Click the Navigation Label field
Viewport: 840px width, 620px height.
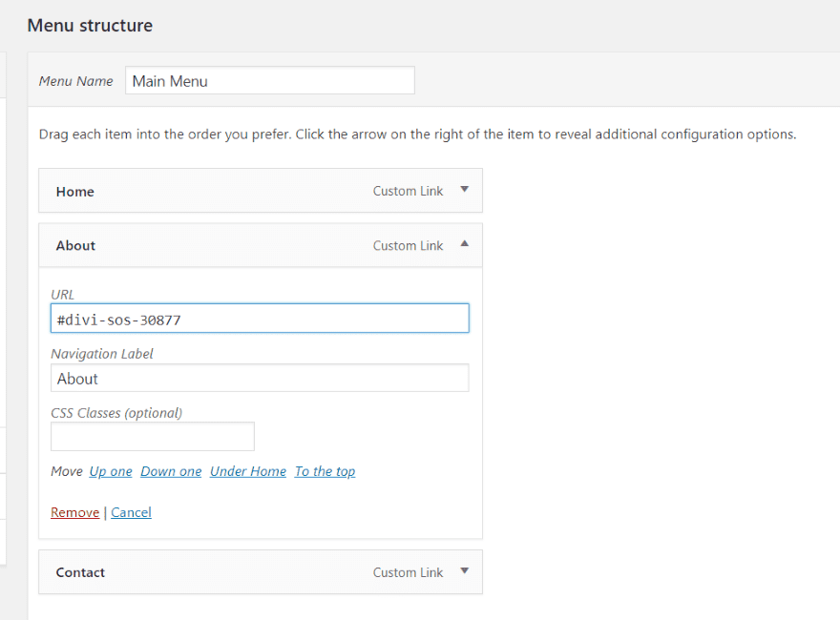(260, 378)
